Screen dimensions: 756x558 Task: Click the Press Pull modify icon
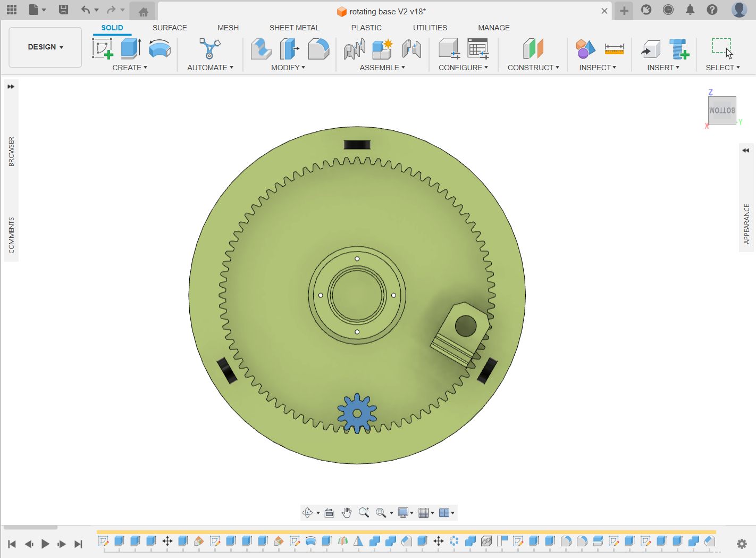pyautogui.click(x=261, y=49)
